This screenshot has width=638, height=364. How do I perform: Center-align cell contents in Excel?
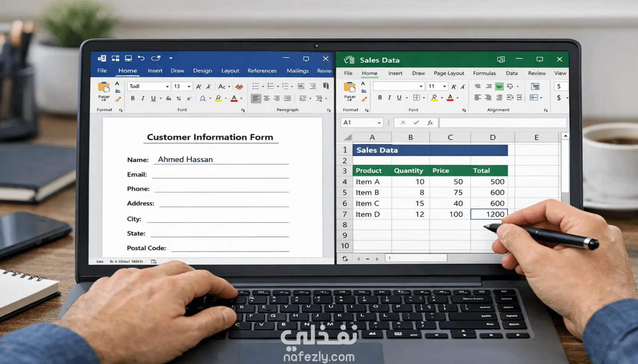(488, 98)
